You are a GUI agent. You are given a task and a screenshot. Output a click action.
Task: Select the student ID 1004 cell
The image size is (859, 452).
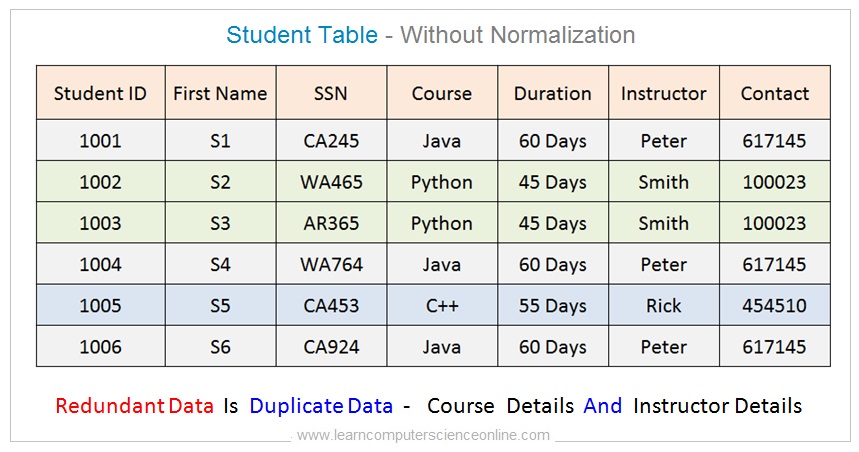pyautogui.click(x=100, y=265)
